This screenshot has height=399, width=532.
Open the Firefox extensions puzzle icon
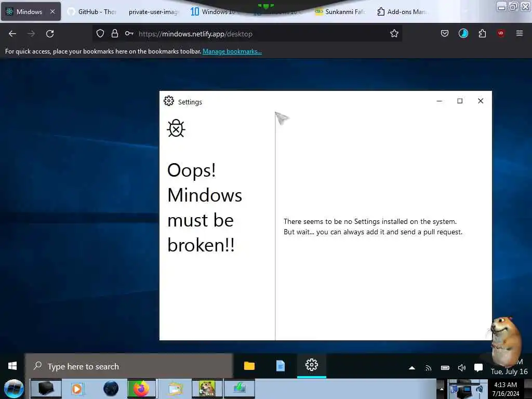tap(482, 34)
